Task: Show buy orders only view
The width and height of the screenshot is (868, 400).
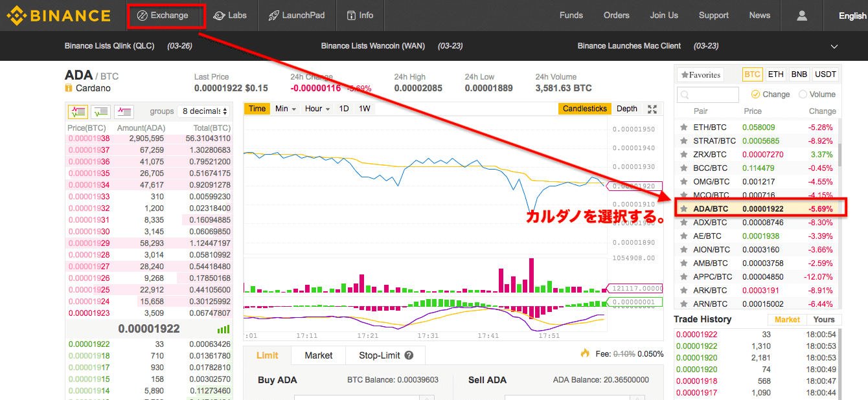Action: [x=101, y=111]
